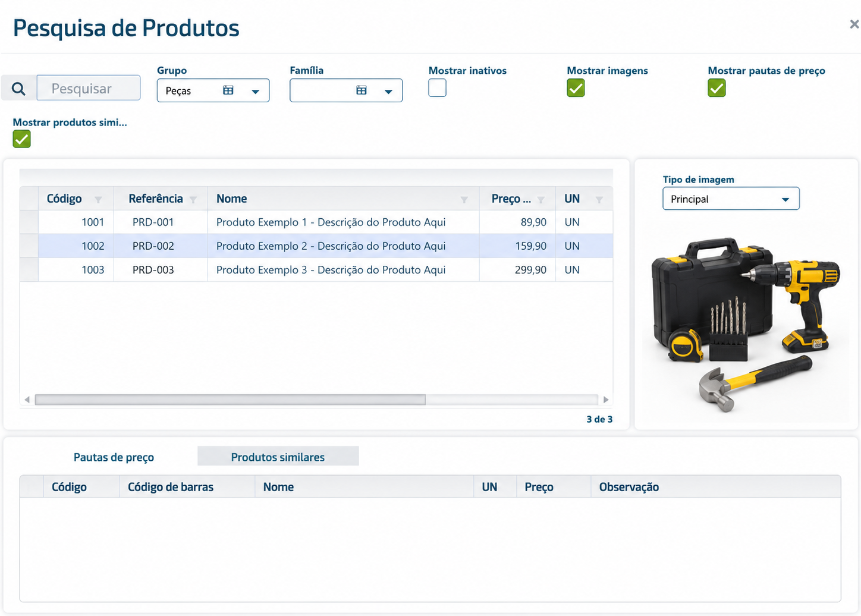Uncheck Mostrar pautas de preço checkbox

[x=717, y=88]
